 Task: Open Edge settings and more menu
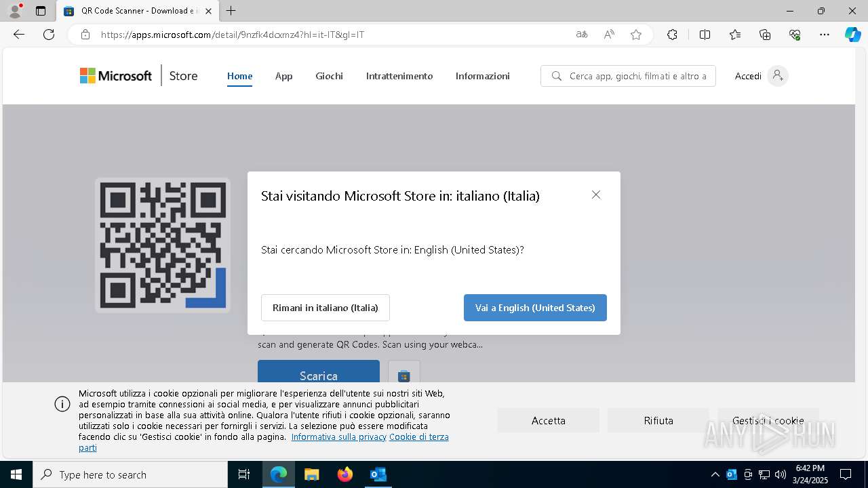coord(825,35)
